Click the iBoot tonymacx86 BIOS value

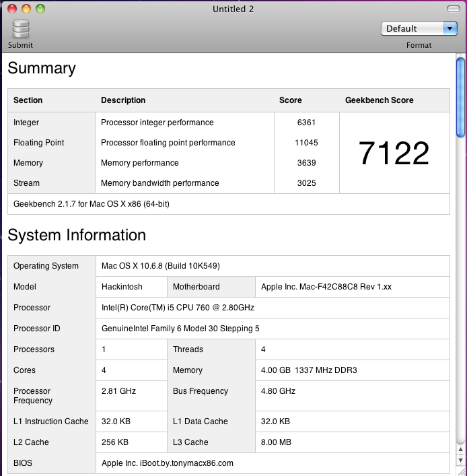pyautogui.click(x=167, y=463)
